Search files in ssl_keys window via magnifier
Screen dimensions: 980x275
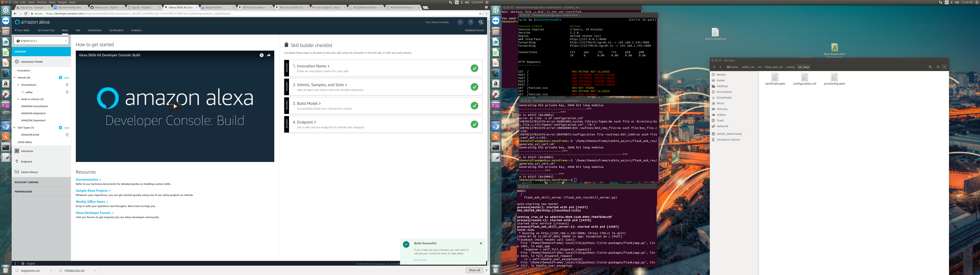930,66
